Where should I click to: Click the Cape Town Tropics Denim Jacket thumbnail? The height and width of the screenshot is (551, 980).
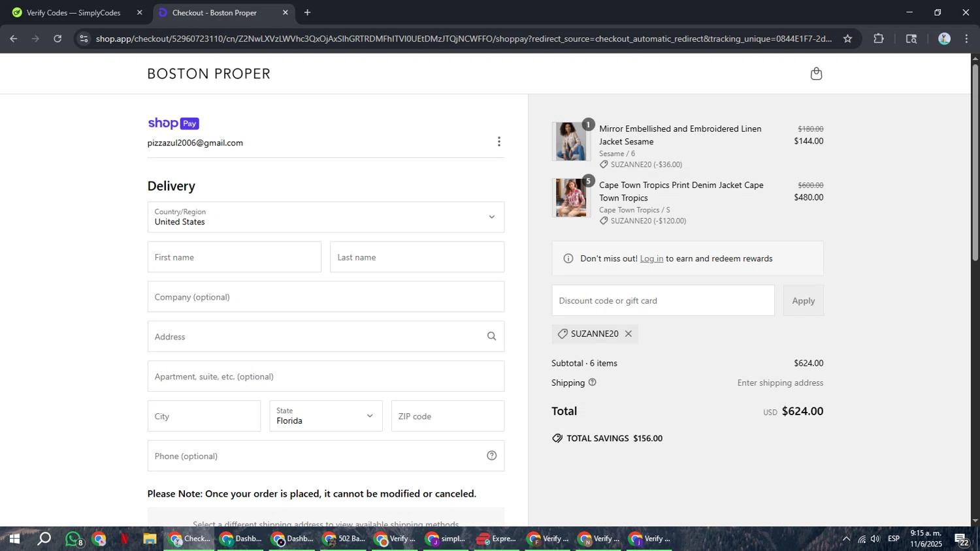571,198
